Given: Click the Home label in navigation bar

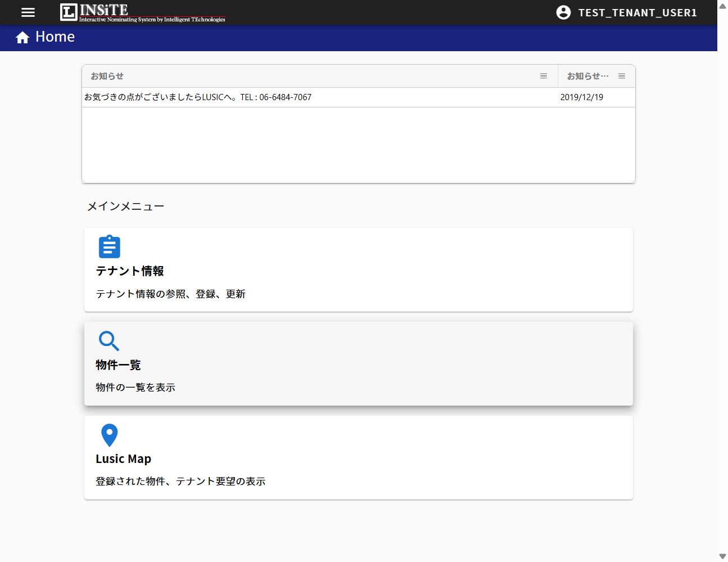Looking at the screenshot, I should [55, 37].
